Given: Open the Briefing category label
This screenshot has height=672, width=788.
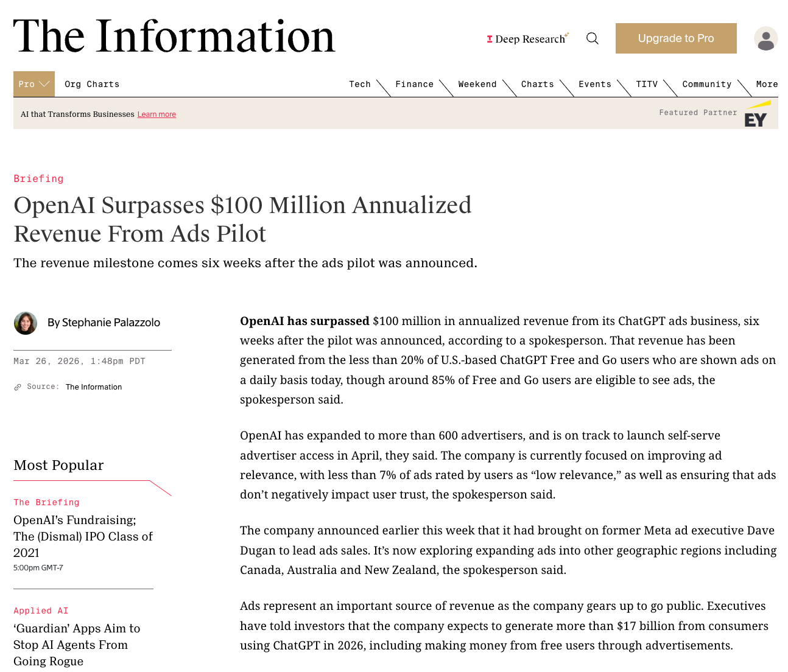Looking at the screenshot, I should [x=38, y=178].
